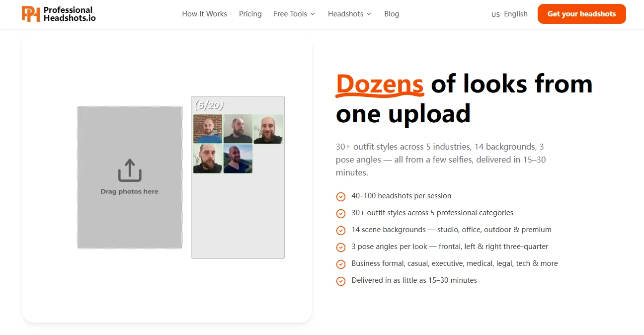The image size is (644, 335).
Task: Click the upload arrow icon in drop zone
Action: [x=130, y=170]
